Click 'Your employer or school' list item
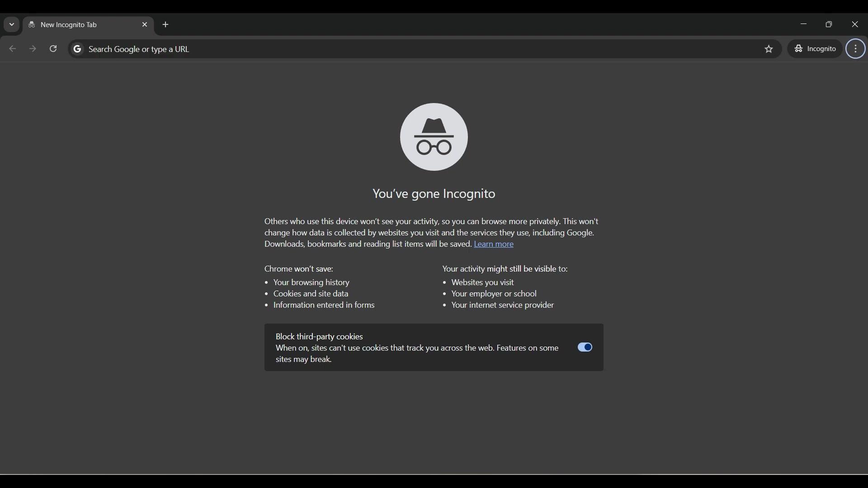The width and height of the screenshot is (868, 488). (494, 294)
